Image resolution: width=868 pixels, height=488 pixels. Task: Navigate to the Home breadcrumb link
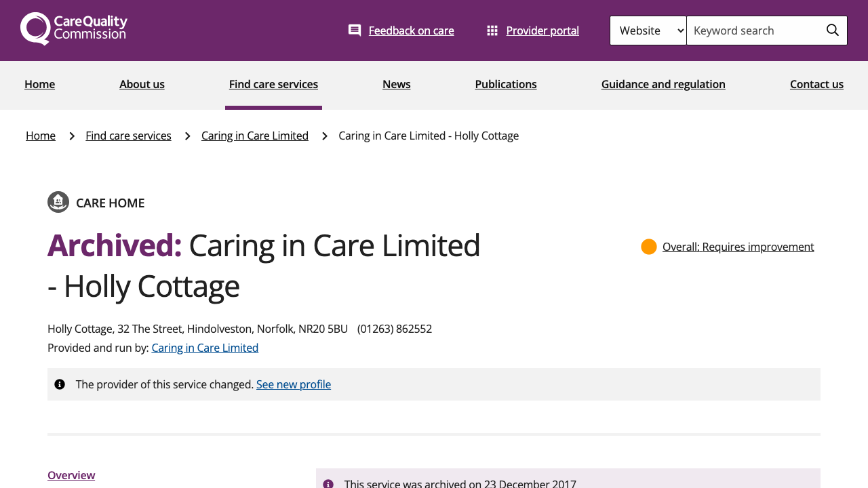pos(40,136)
